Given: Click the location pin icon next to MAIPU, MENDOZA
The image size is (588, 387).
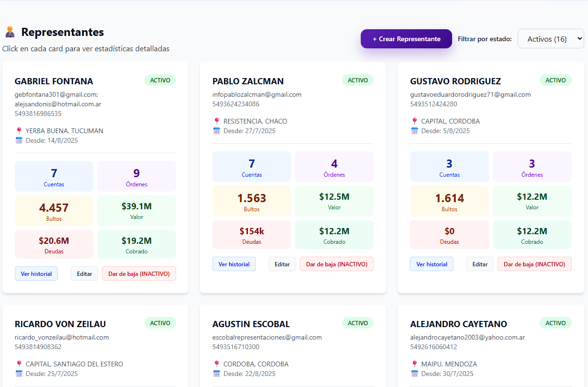Looking at the screenshot, I should click(x=414, y=364).
